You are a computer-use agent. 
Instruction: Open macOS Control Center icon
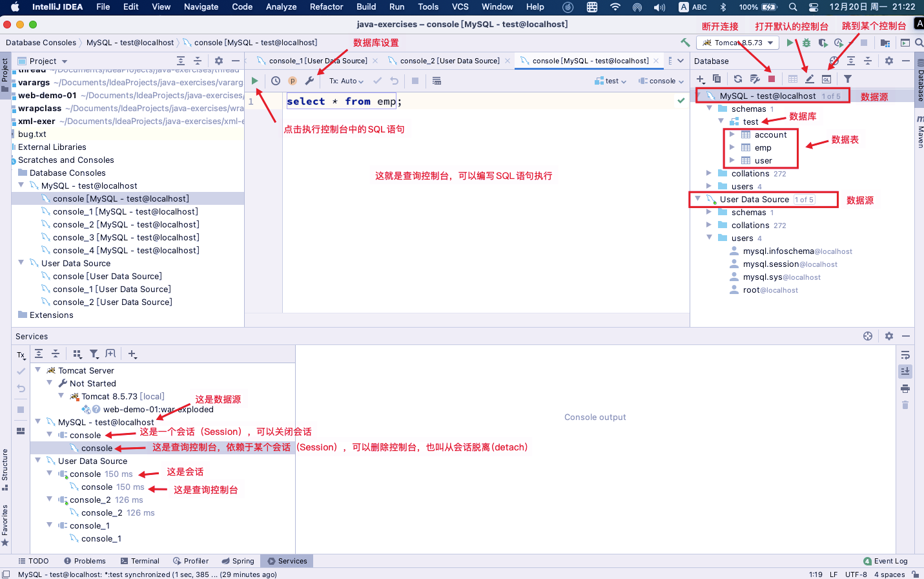tap(814, 6)
